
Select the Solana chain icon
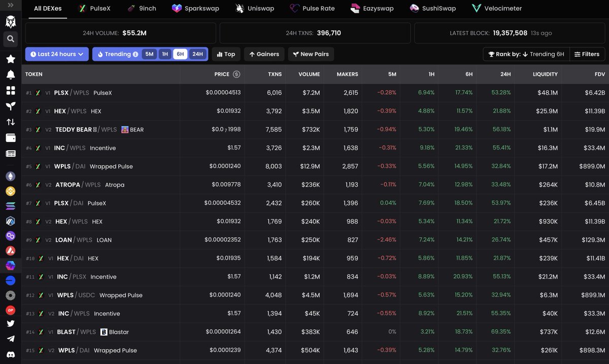point(10,206)
